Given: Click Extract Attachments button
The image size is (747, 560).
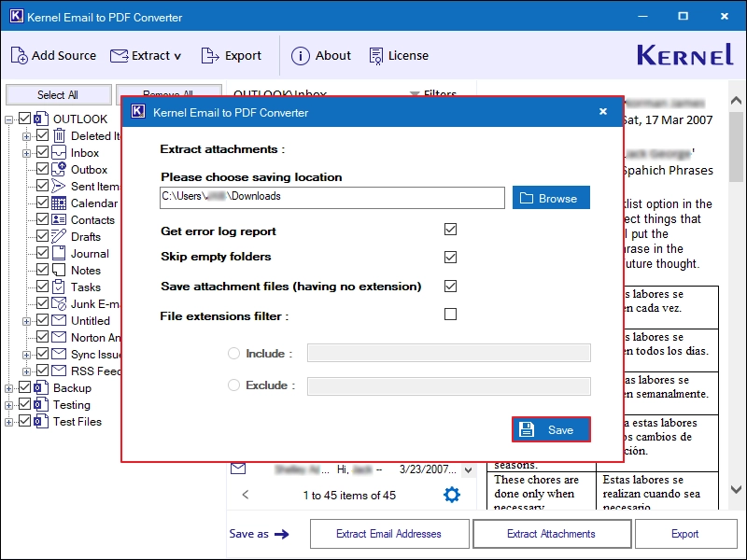Looking at the screenshot, I should click(x=551, y=534).
